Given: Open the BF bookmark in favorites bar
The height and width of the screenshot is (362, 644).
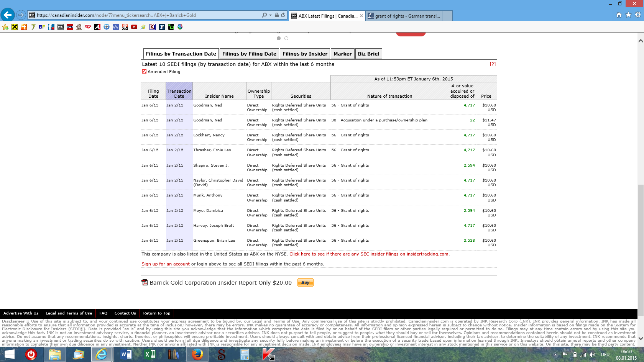Looking at the screenshot, I should [42, 27].
